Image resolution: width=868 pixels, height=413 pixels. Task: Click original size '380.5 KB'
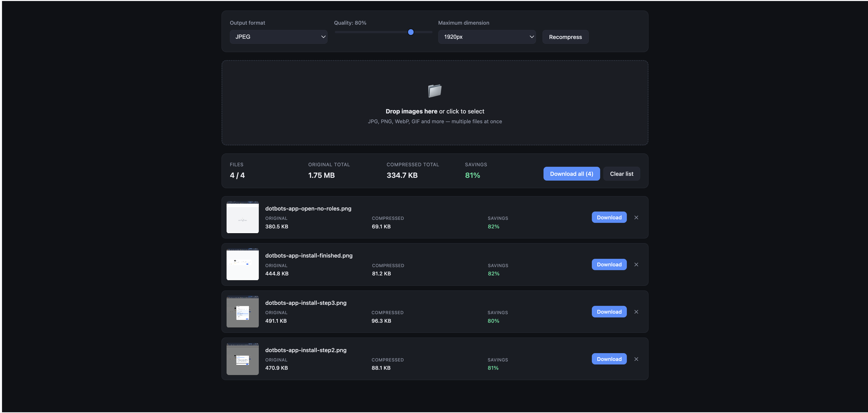tap(276, 227)
